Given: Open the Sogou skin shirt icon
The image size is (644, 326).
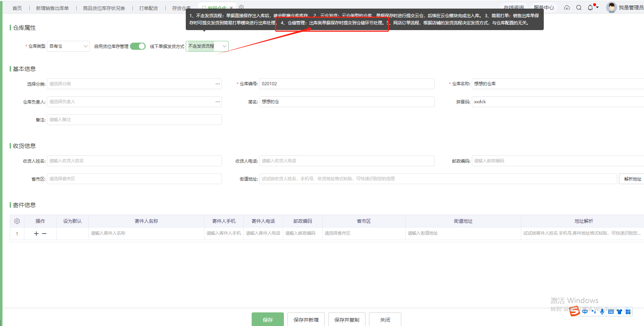Looking at the screenshot, I should pos(619,312).
